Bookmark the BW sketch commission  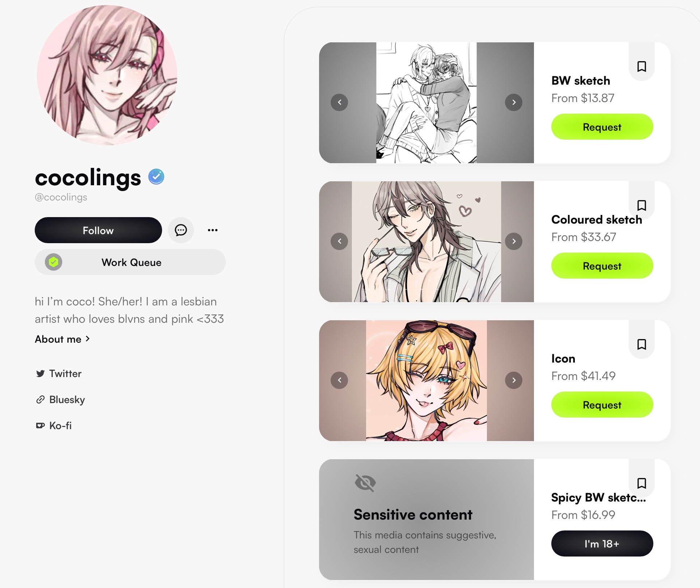click(x=641, y=67)
